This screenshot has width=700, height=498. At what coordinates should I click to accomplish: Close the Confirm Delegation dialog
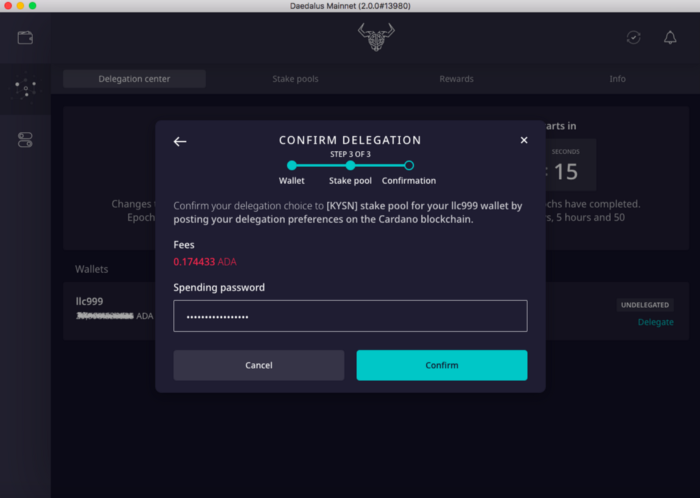coord(524,141)
